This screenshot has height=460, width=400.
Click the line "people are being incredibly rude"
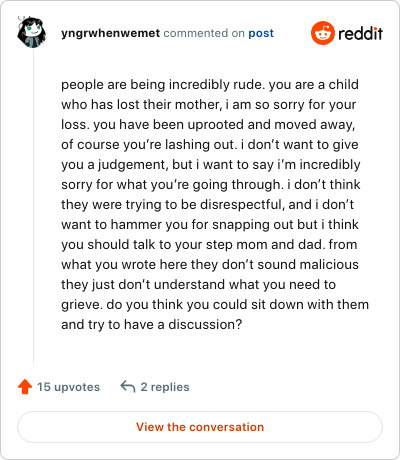(x=163, y=85)
